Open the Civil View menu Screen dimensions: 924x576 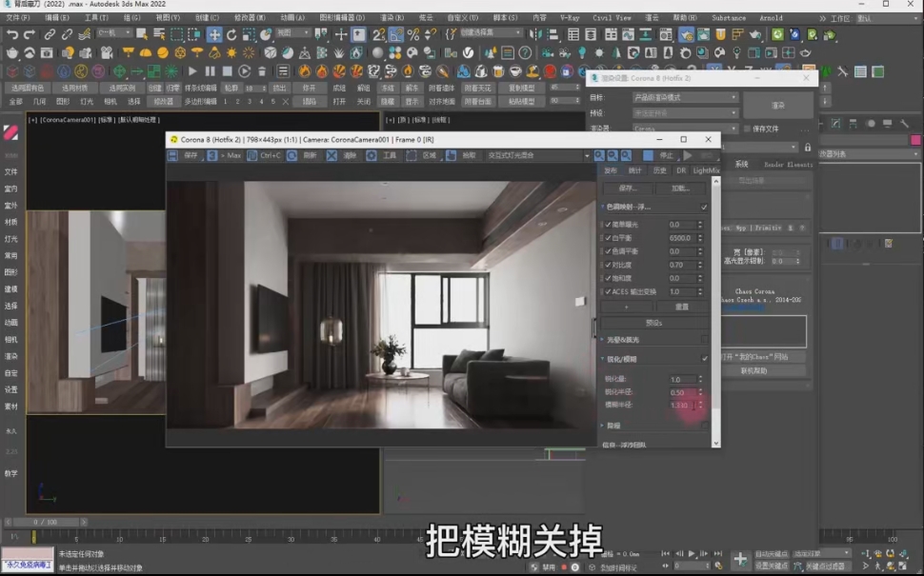point(612,18)
